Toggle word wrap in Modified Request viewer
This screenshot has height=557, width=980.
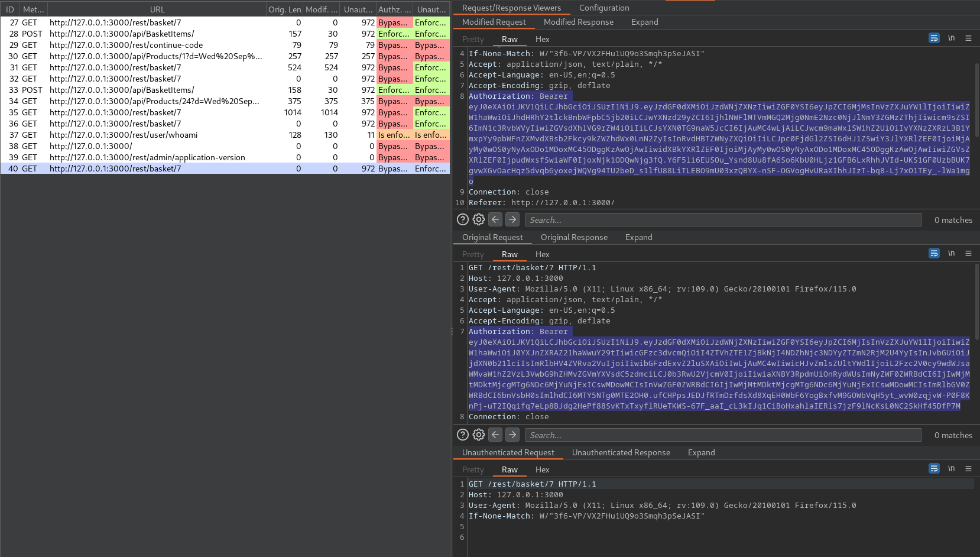pos(934,38)
